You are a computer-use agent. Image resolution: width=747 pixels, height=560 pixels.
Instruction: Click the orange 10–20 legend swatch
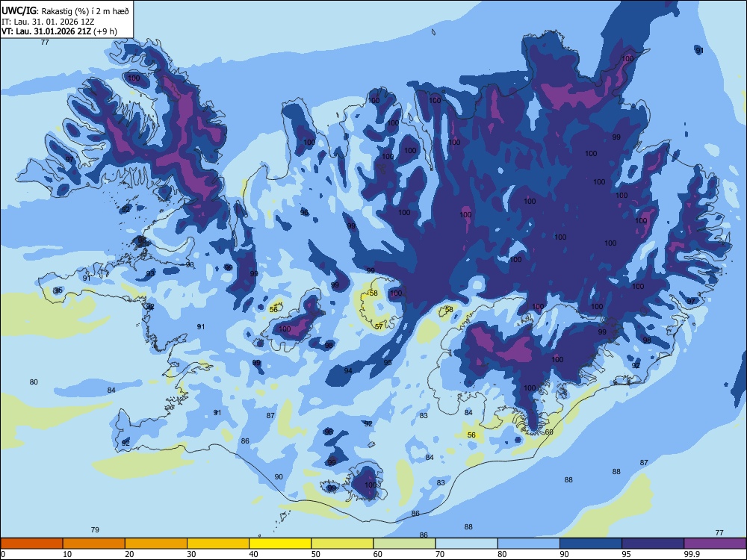pyautogui.click(x=94, y=544)
